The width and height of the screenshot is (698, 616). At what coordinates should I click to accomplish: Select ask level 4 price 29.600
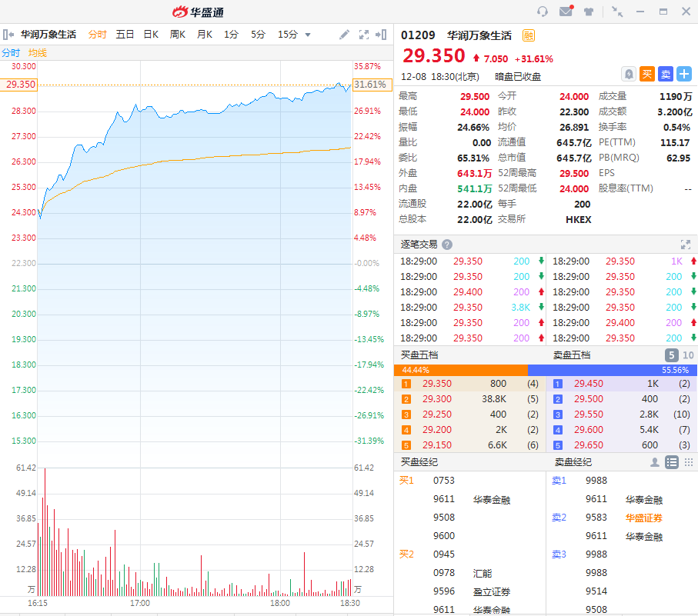point(589,430)
